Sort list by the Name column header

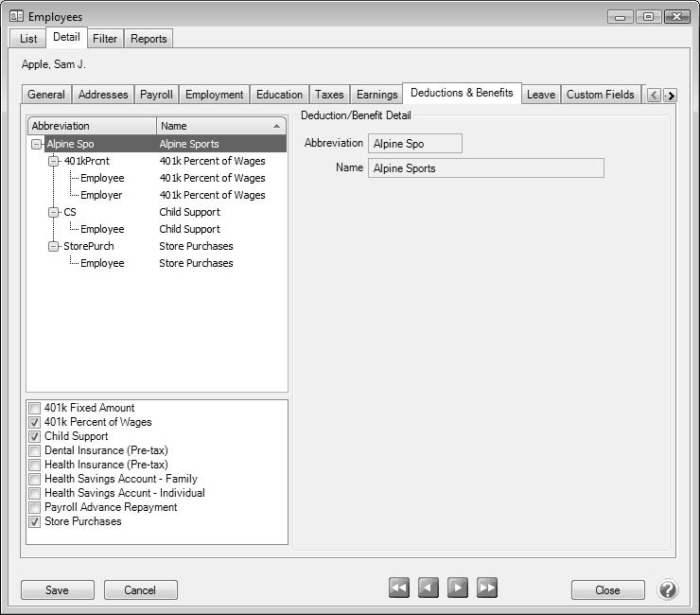(221, 126)
